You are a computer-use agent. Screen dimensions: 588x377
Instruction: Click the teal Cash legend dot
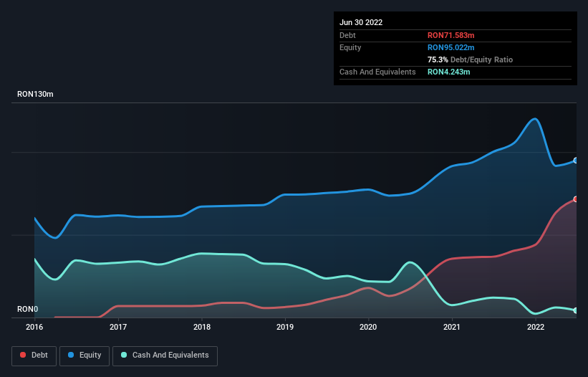coord(124,355)
